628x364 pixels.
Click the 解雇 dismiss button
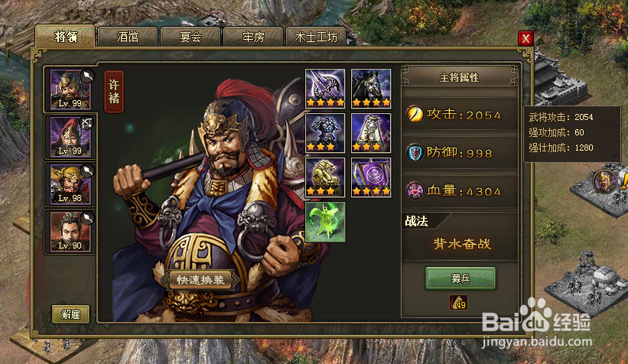pyautogui.click(x=71, y=314)
